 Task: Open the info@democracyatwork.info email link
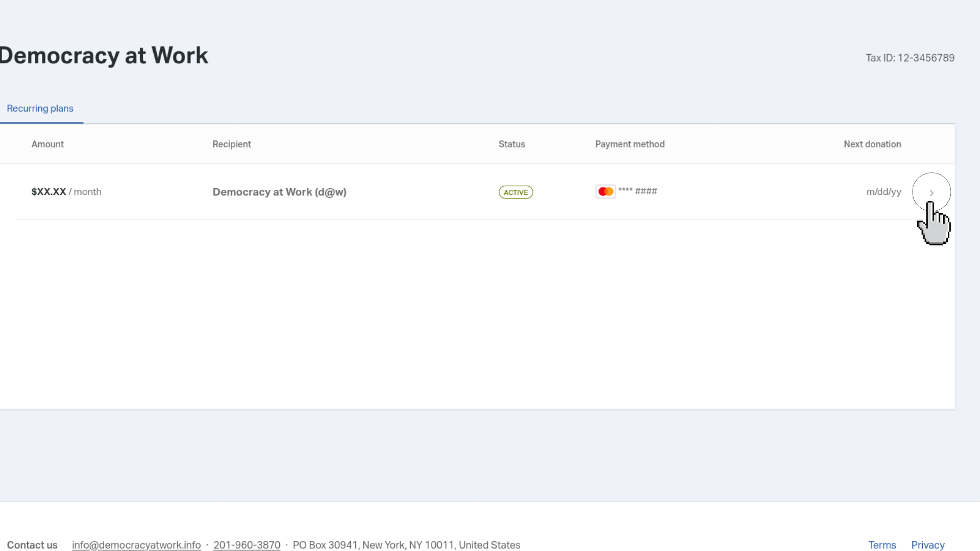(136, 545)
